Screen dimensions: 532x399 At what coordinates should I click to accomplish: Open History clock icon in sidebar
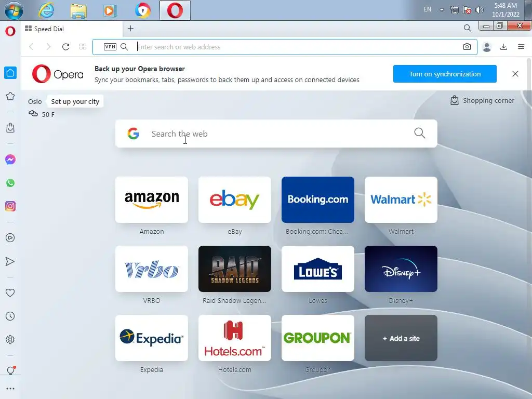(10, 316)
